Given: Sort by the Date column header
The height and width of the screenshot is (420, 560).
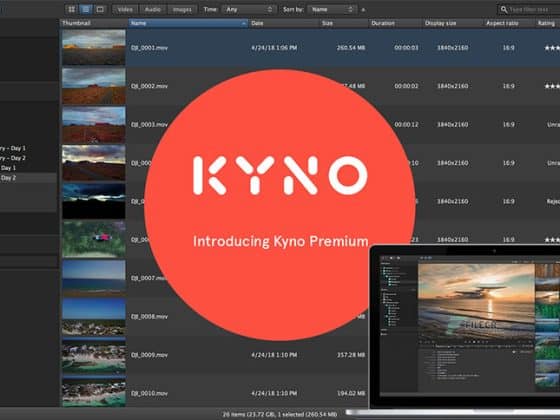Looking at the screenshot, I should coord(284,23).
